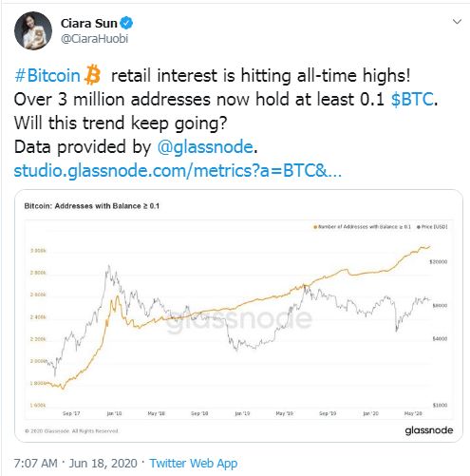Click the chart title Addresses with Balance

(x=92, y=206)
